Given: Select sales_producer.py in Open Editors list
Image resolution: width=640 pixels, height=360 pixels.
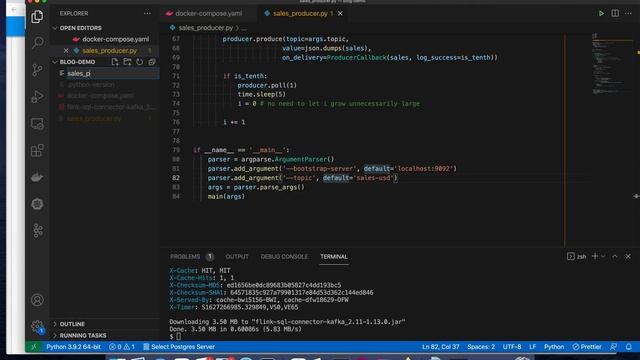Looking at the screenshot, I should tap(109, 51).
